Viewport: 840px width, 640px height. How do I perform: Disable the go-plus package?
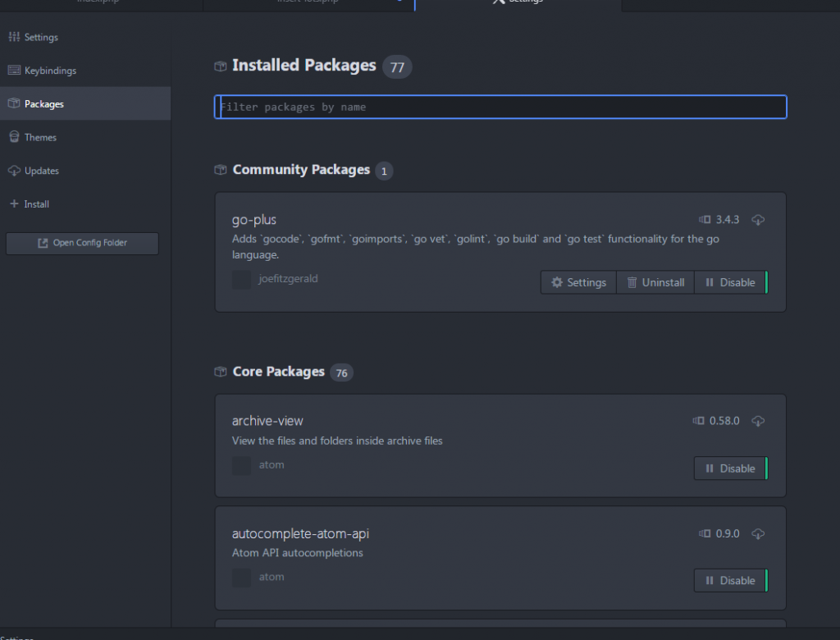tap(730, 282)
